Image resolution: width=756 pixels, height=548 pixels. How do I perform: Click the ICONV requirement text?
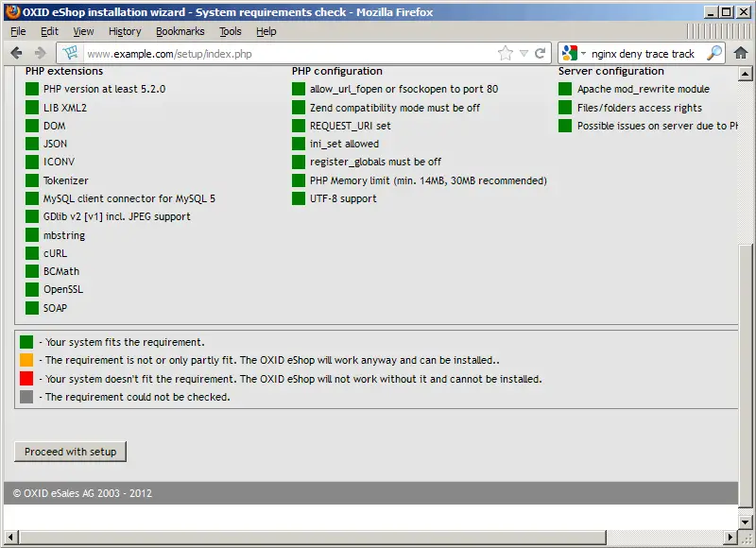[59, 162]
